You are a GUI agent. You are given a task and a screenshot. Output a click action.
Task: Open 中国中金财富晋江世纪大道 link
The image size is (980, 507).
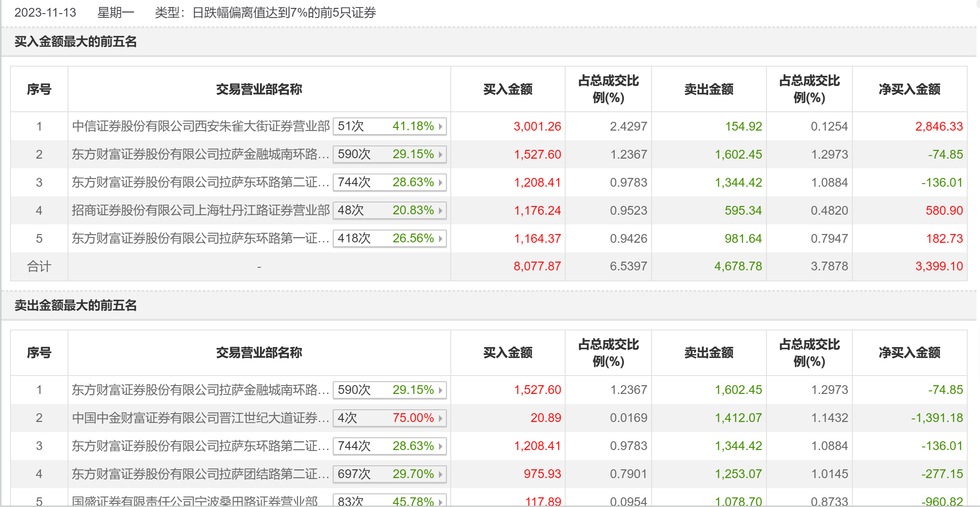[201, 418]
